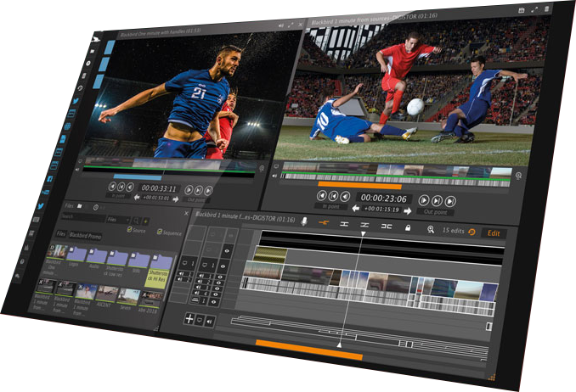Toggle the Source checkbox in Files panel
Image resolution: width=576 pixels, height=392 pixels.
(x=129, y=230)
